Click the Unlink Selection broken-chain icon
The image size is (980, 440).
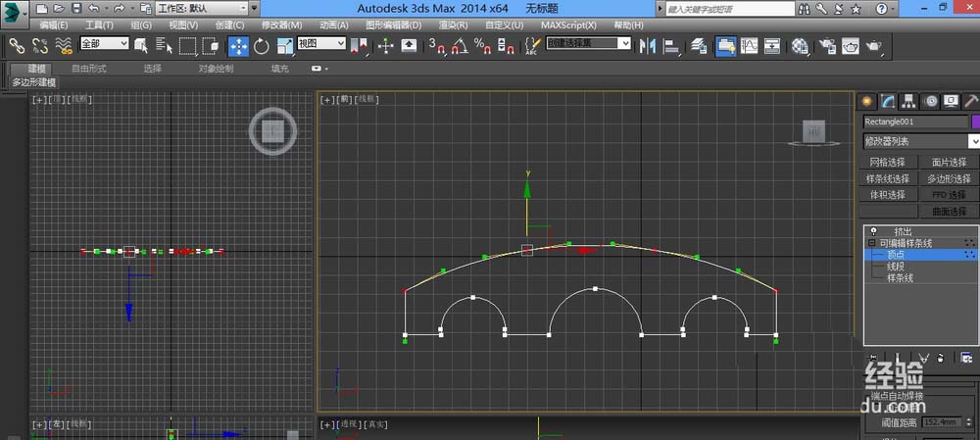coord(40,46)
